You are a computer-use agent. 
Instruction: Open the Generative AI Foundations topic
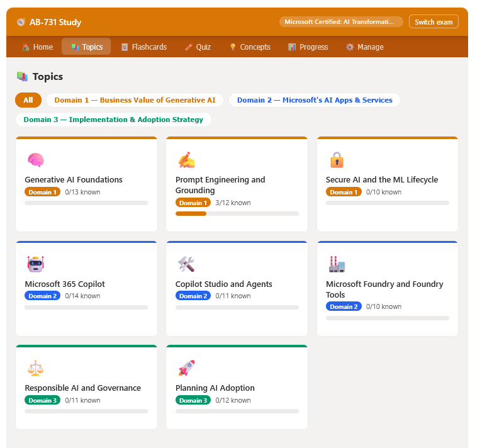pos(86,184)
